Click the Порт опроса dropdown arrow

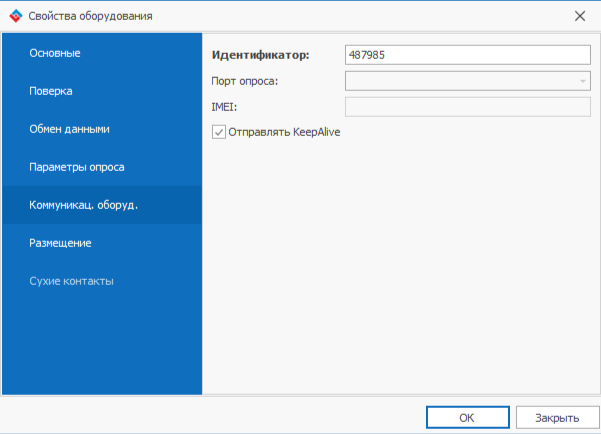tap(582, 82)
